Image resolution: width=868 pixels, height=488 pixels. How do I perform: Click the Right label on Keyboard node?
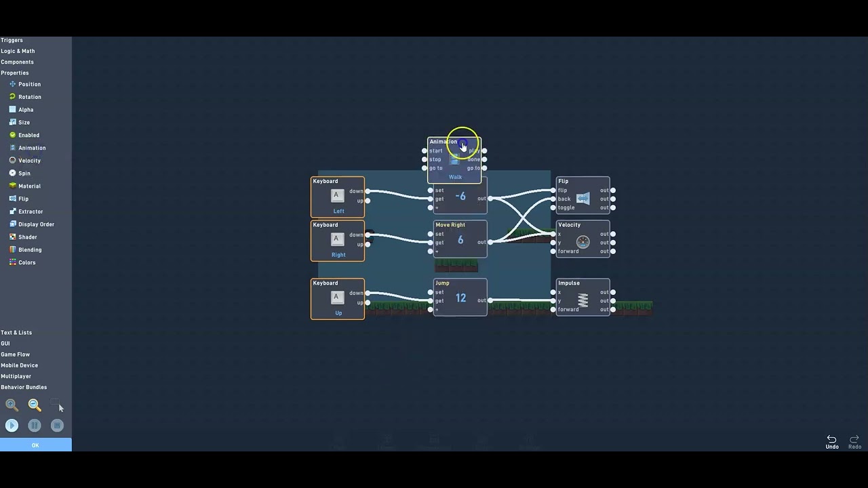(x=338, y=255)
